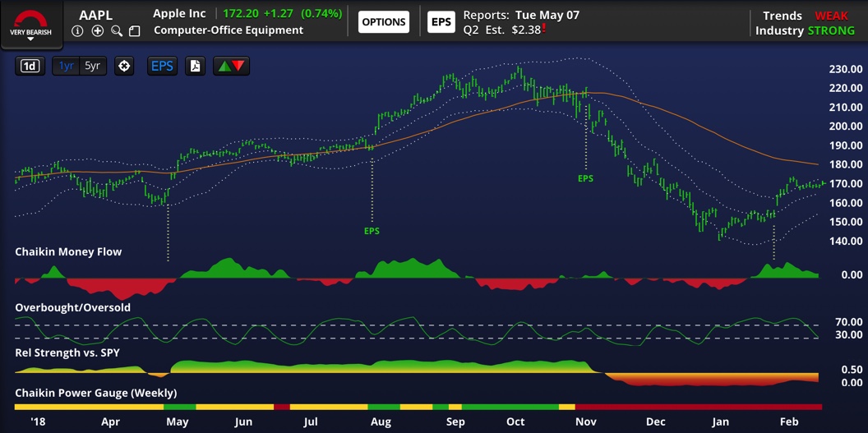The image size is (868, 433).
Task: Export chart using the PDF icon
Action: [196, 67]
